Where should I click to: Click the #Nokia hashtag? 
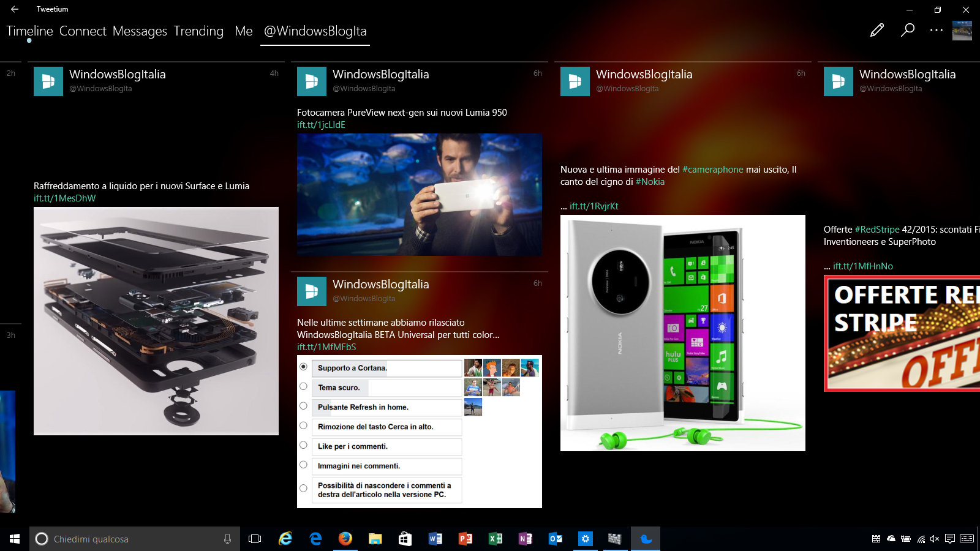(x=650, y=182)
